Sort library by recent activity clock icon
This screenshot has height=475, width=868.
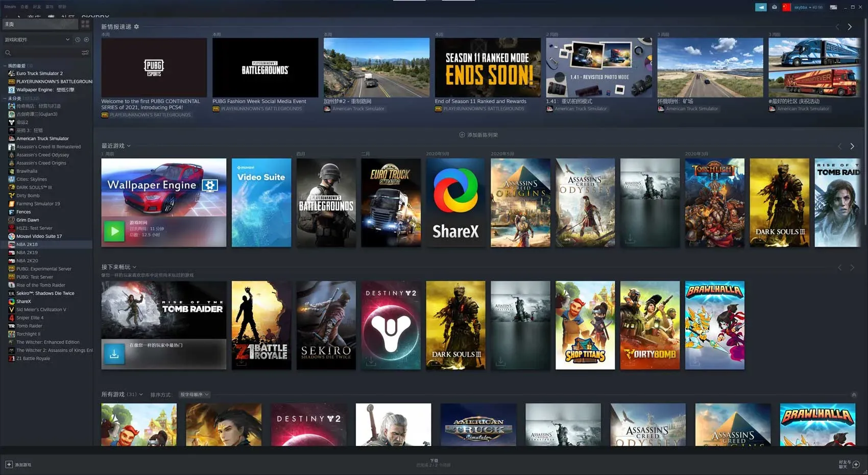pyautogui.click(x=78, y=39)
